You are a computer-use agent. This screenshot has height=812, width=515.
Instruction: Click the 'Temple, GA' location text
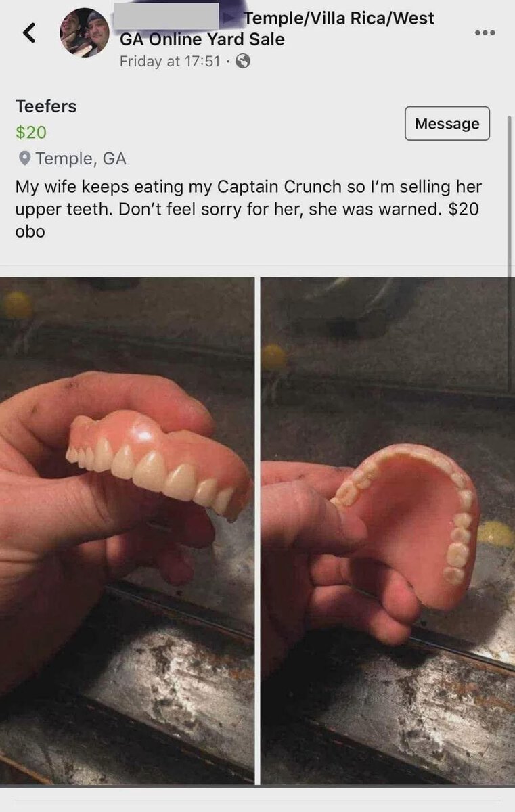coord(81,159)
